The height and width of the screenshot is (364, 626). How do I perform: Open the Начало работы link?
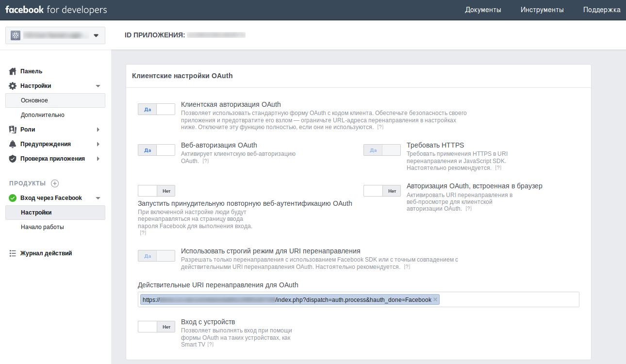(x=42, y=227)
